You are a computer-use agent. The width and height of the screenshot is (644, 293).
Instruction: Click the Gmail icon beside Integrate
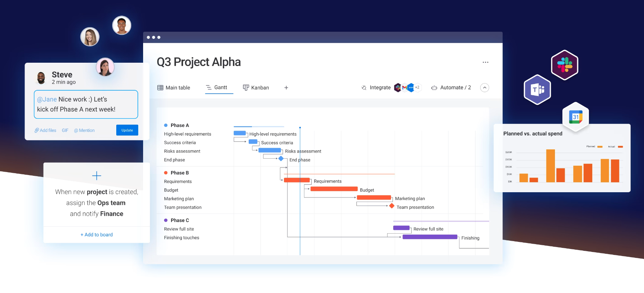[404, 88]
